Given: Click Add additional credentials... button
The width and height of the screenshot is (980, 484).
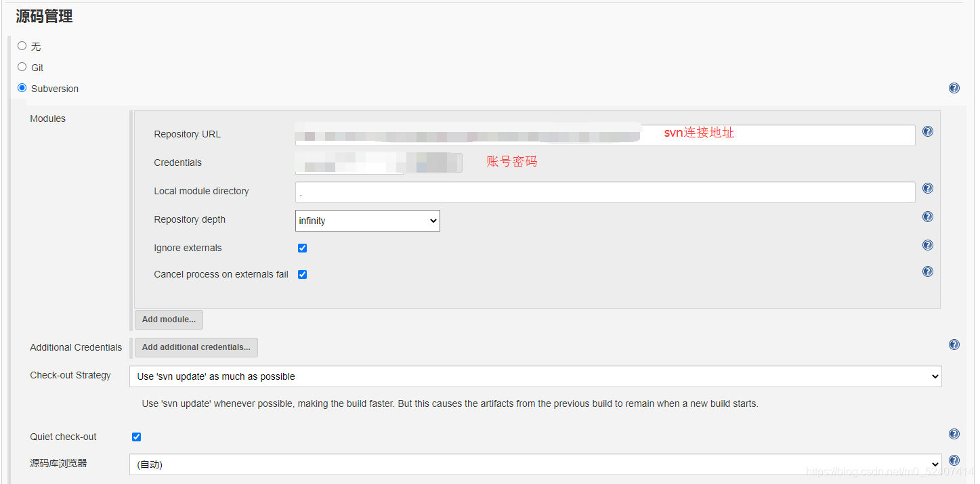Looking at the screenshot, I should click(196, 347).
